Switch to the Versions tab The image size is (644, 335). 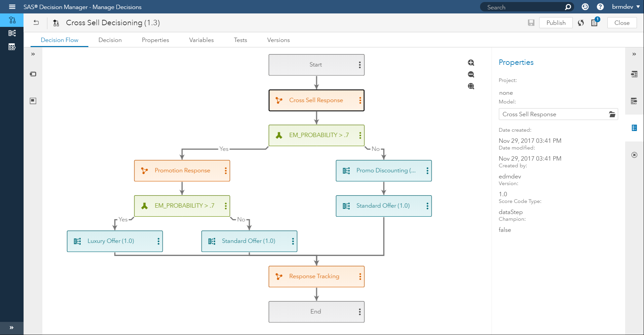278,40
